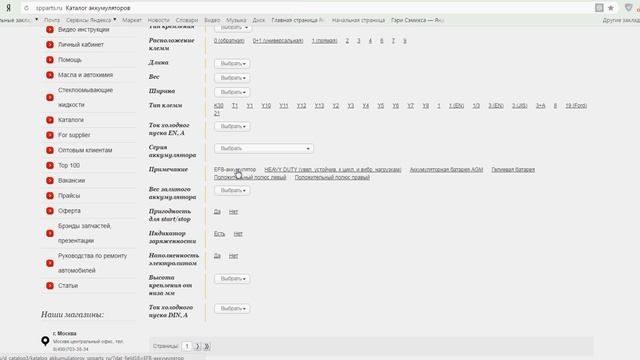640x360 pixels.
Task: Expand Сервисы Яндекса bookmarks folder arrow
Action: (115, 20)
